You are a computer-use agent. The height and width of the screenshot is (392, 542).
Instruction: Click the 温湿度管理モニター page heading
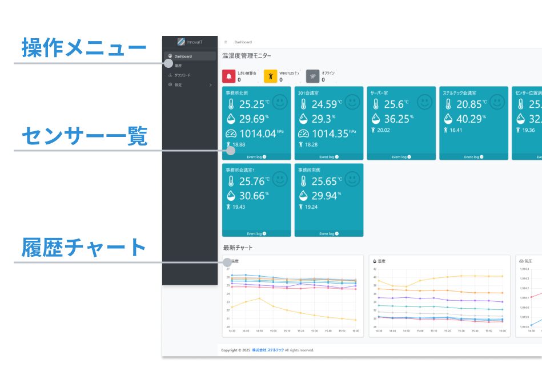click(247, 55)
